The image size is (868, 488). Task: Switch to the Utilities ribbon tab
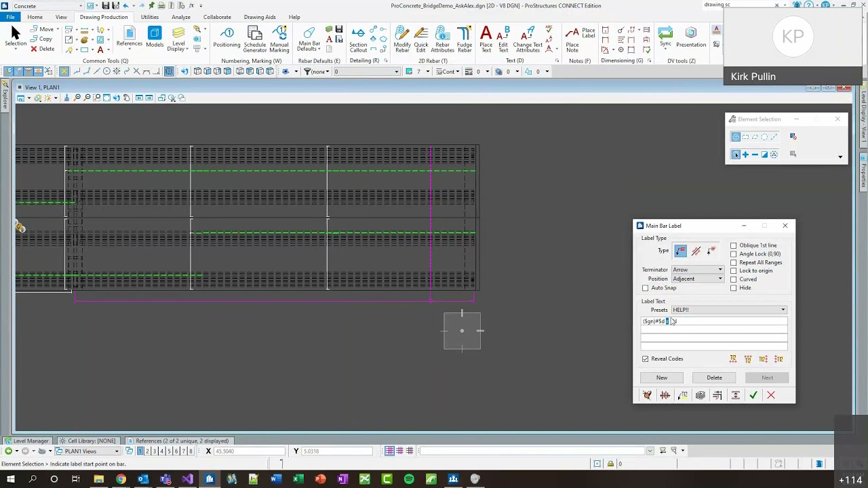coord(150,17)
